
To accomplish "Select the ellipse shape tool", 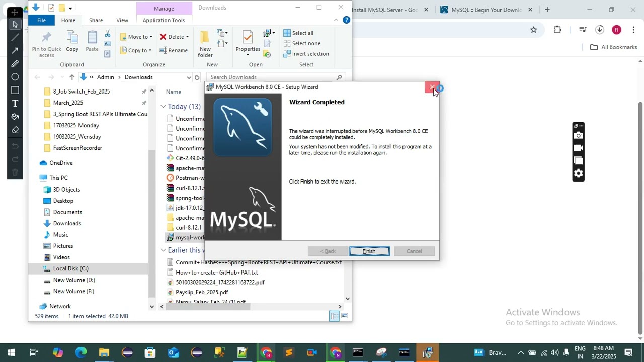I will [x=15, y=77].
